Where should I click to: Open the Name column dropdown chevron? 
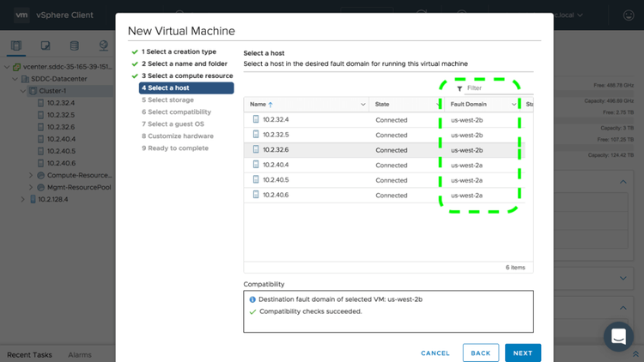point(363,105)
